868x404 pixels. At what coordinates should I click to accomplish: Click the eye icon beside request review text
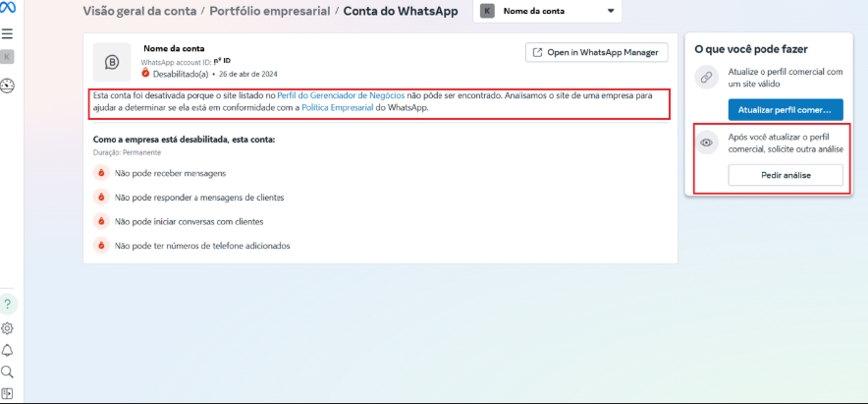pyautogui.click(x=706, y=143)
